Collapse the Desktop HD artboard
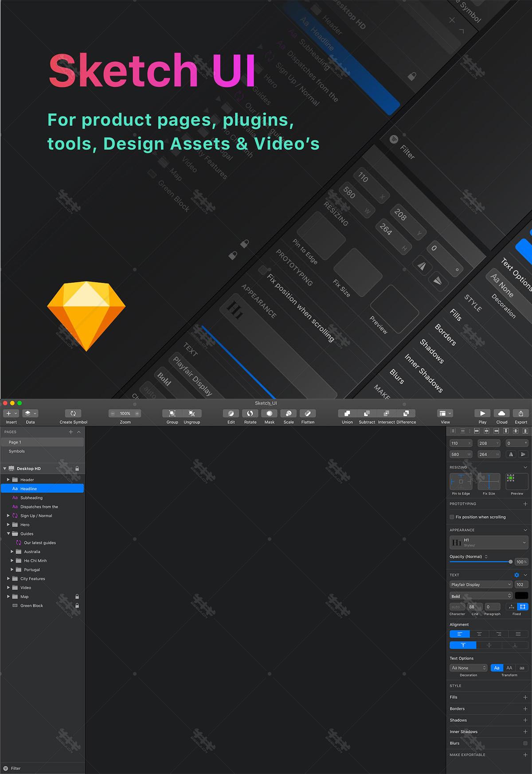Viewport: 532px width, 774px height. point(4,469)
